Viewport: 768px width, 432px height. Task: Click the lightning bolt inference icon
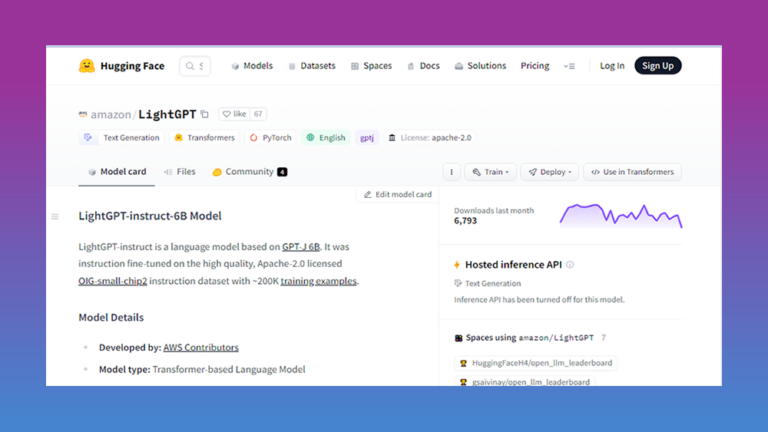click(457, 265)
